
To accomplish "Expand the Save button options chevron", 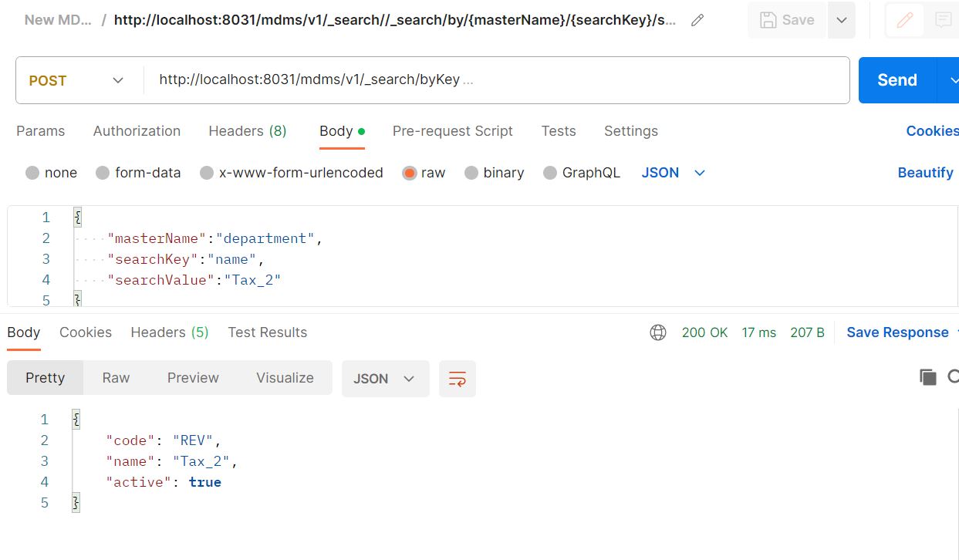I will point(840,20).
